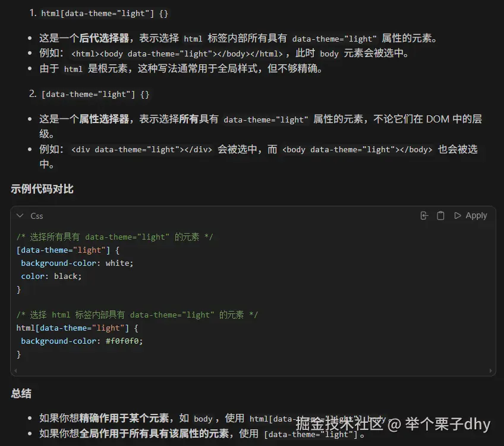
Task: Click the <div data-theme="light"></div> inline code
Action: [141, 150]
